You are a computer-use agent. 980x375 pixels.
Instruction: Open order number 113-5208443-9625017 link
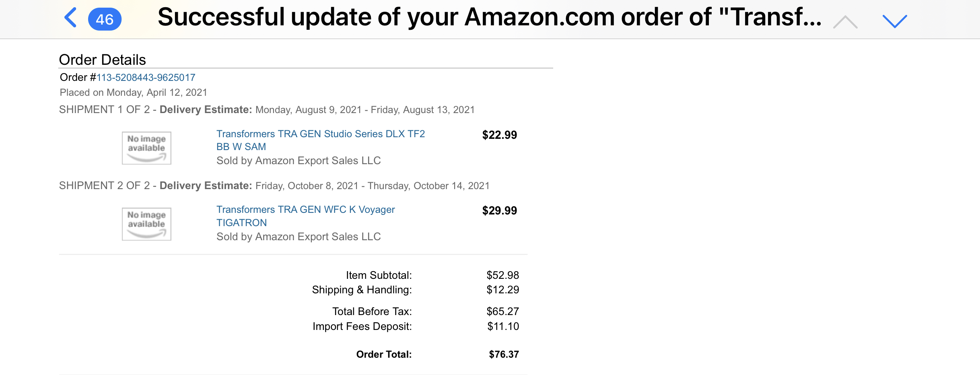pyautogui.click(x=146, y=77)
